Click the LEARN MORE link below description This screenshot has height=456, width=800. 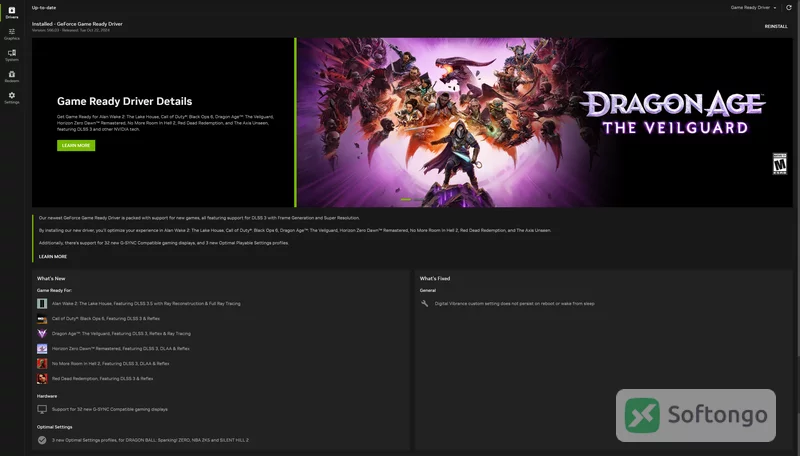click(53, 257)
